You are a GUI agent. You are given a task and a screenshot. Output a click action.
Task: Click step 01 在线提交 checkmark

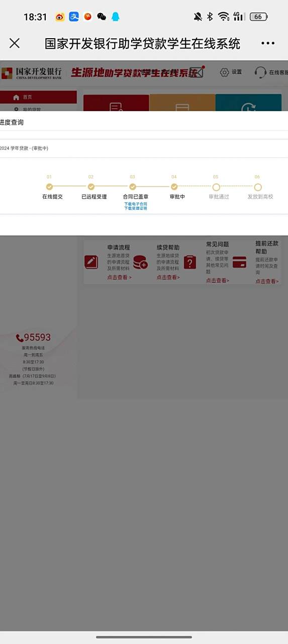[49, 187]
